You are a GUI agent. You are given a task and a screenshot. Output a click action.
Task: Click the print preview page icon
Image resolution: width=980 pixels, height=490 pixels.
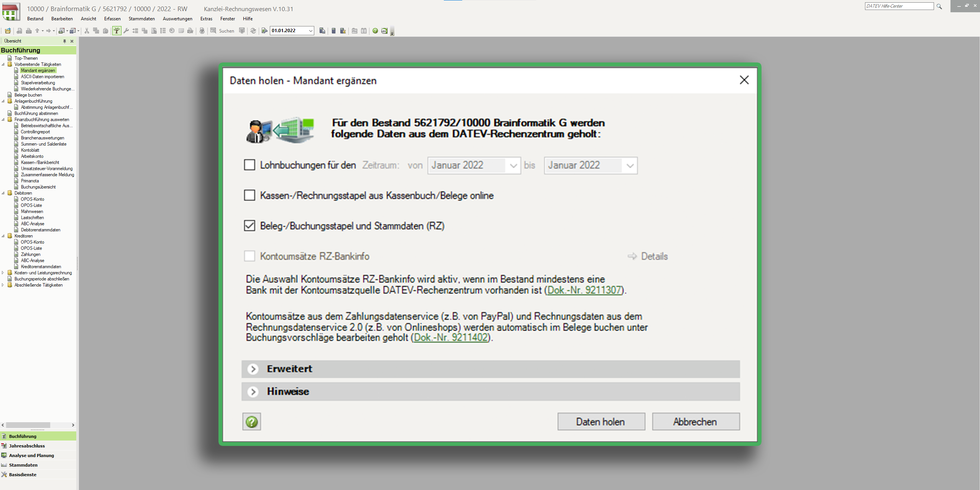(19, 31)
